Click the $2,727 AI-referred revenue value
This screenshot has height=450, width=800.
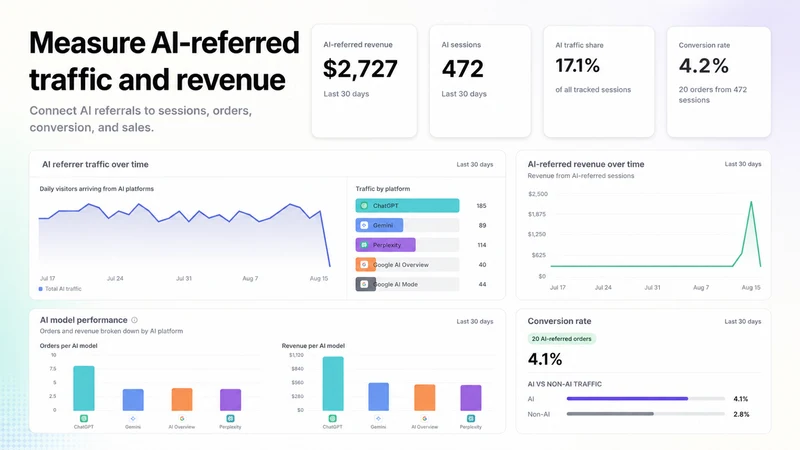[360, 69]
